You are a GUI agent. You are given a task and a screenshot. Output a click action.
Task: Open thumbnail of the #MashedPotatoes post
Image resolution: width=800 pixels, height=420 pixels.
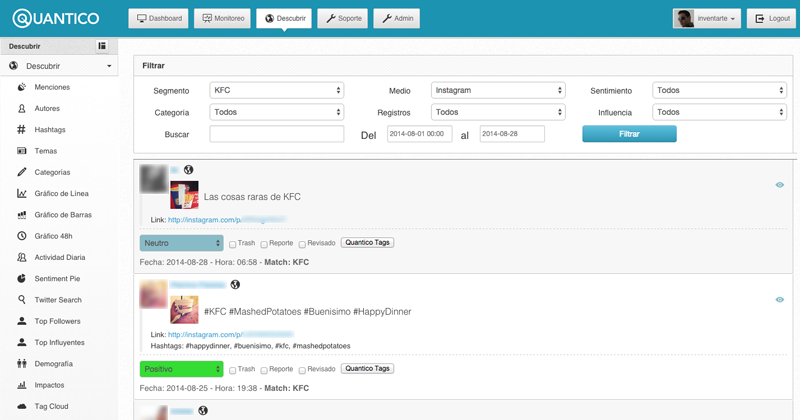click(184, 310)
